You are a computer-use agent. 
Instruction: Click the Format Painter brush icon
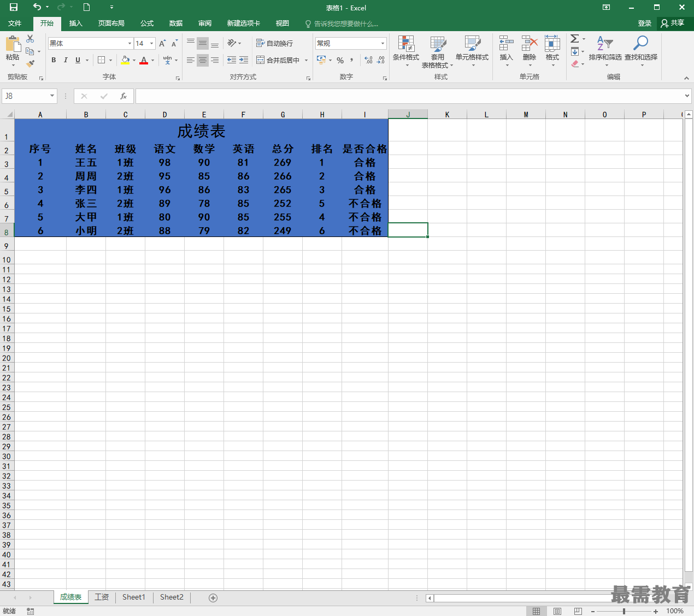coord(30,63)
